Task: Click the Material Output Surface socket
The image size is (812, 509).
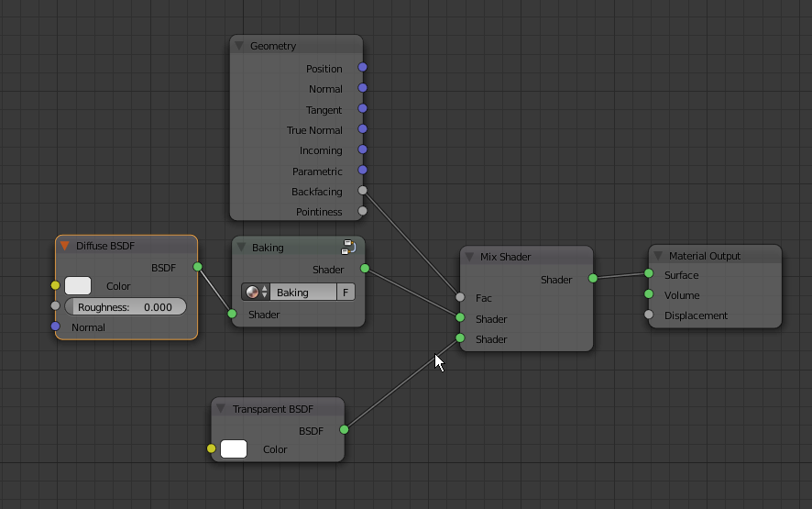Action: click(x=648, y=273)
